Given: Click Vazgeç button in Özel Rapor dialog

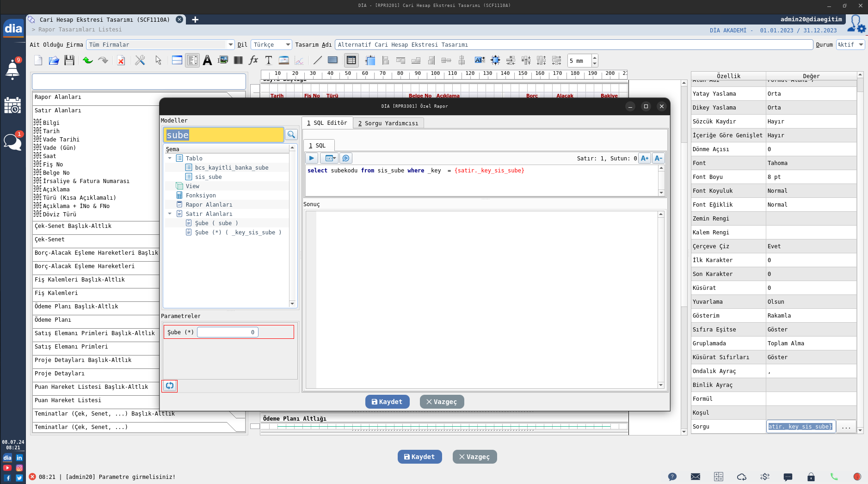Looking at the screenshot, I should pos(442,402).
